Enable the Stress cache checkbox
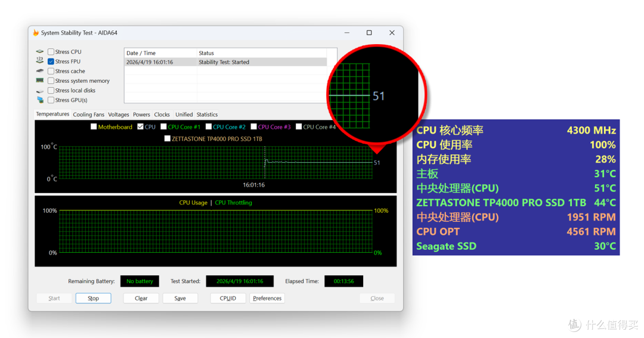Image resolution: width=644 pixels, height=338 pixels. (51, 71)
